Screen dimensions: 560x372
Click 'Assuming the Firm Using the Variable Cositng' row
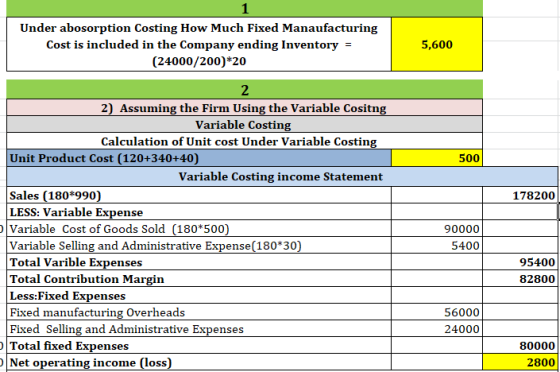(x=244, y=108)
